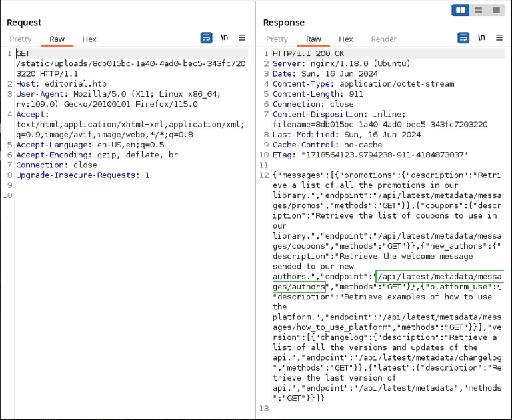This screenshot has height=420, width=512.
Task: Select the combined tabbed layout icon
Action: pos(496,10)
